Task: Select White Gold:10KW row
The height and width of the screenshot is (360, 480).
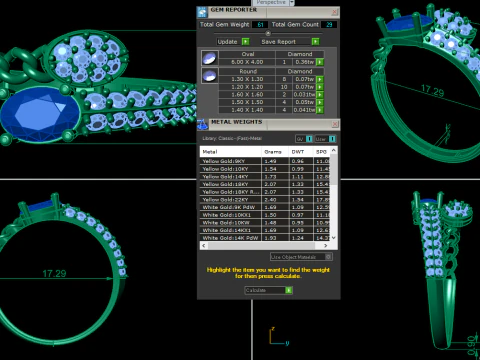Action: point(265,223)
